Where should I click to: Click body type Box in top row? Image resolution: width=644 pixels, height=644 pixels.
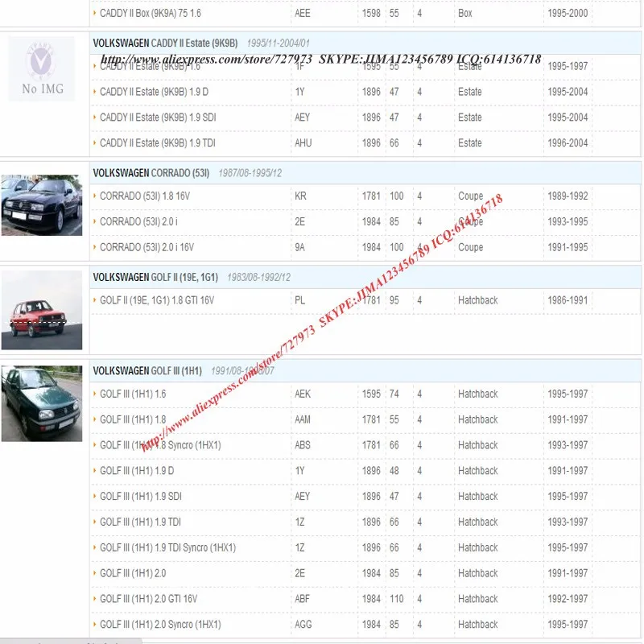pos(465,13)
